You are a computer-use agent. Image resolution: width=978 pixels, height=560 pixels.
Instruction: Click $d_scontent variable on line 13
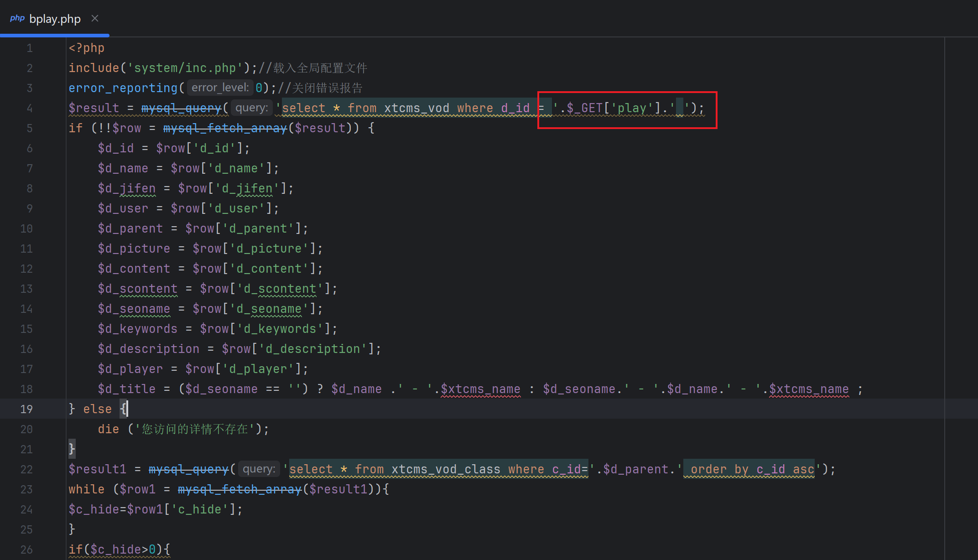[x=138, y=289]
